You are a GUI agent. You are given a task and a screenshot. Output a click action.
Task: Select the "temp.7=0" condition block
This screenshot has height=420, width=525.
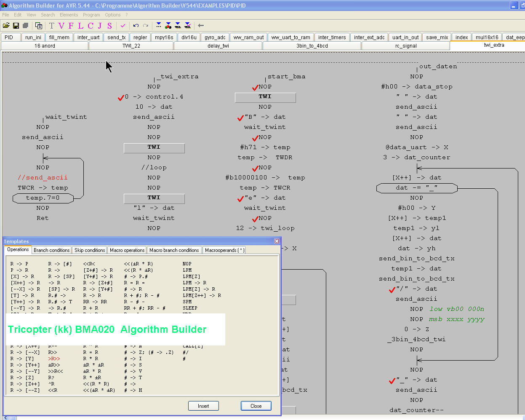(43, 198)
